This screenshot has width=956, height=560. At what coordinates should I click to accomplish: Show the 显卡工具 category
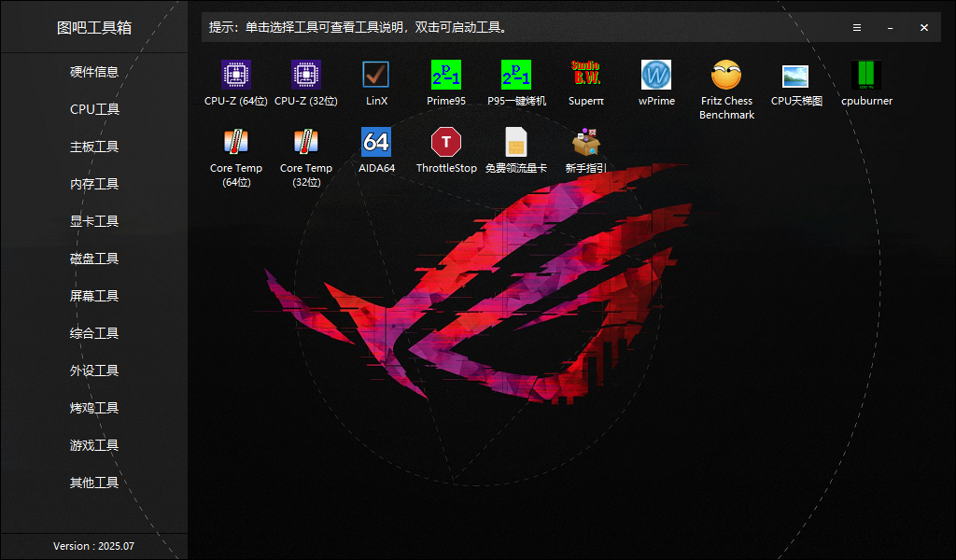click(x=94, y=221)
